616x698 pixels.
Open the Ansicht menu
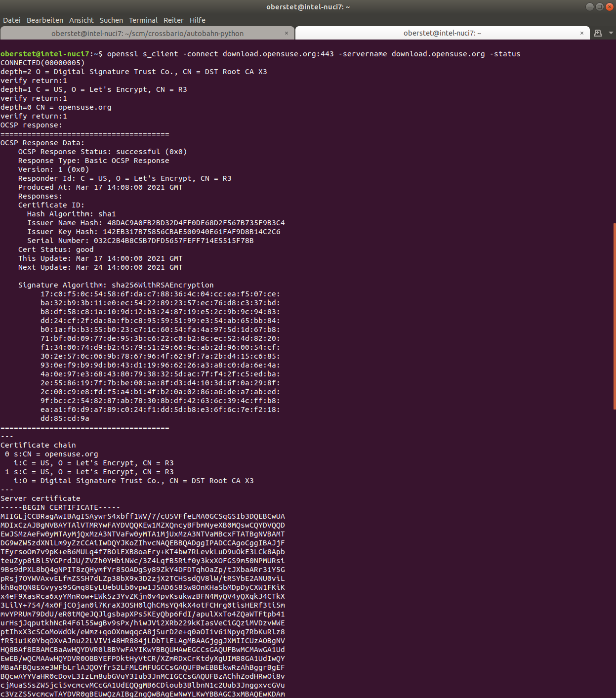click(81, 20)
